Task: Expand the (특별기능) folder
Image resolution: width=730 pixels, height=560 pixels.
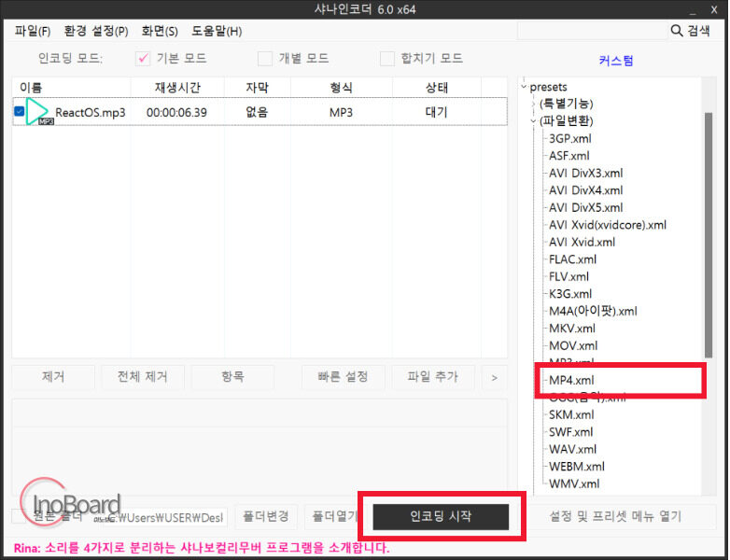Action: pyautogui.click(x=534, y=104)
